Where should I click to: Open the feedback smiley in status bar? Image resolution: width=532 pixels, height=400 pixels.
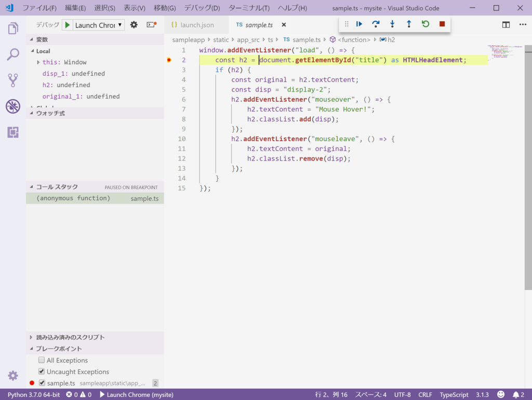[501, 394]
